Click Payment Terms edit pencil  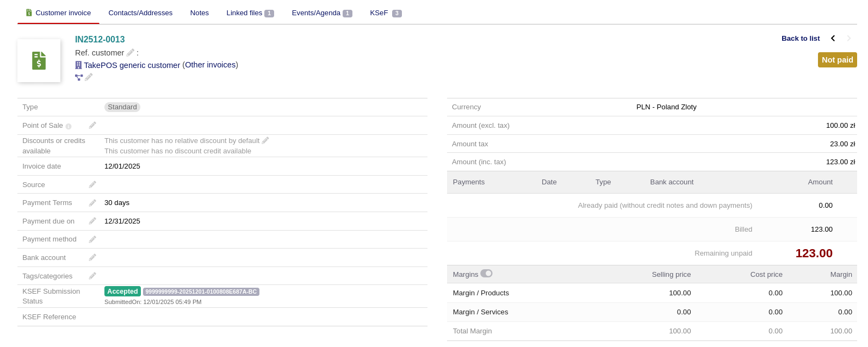pos(92,203)
